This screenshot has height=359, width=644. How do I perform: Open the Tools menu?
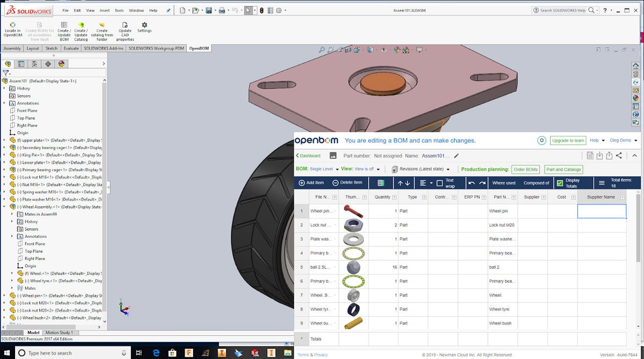(x=119, y=10)
